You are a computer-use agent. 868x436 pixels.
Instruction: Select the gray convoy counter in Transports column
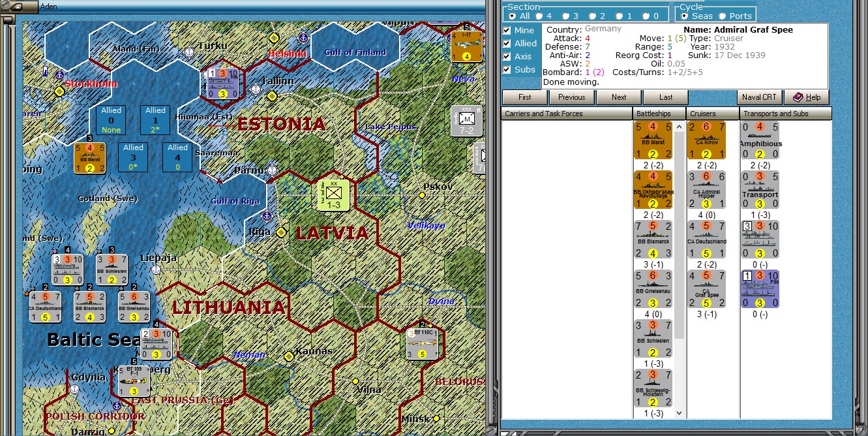pos(760,240)
